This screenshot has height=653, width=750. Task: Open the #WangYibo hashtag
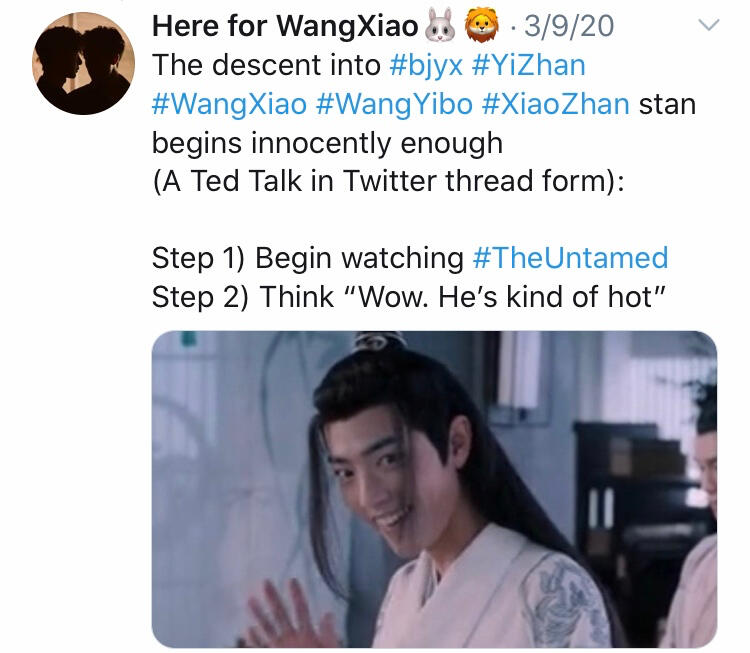click(x=394, y=105)
